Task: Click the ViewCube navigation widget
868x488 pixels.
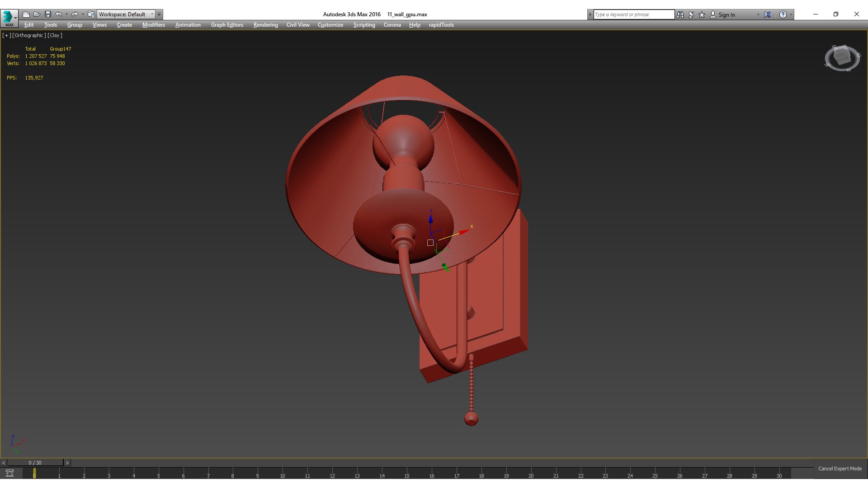Action: click(x=842, y=58)
